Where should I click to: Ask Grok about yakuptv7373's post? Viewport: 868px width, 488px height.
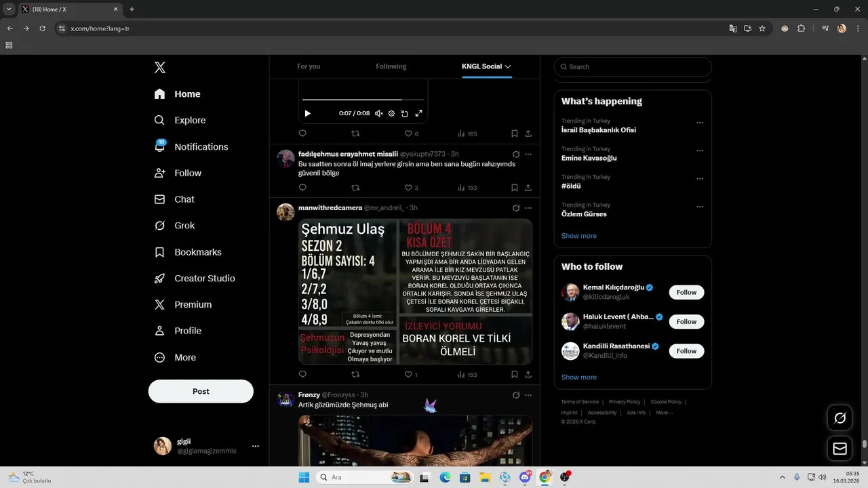pyautogui.click(x=516, y=155)
